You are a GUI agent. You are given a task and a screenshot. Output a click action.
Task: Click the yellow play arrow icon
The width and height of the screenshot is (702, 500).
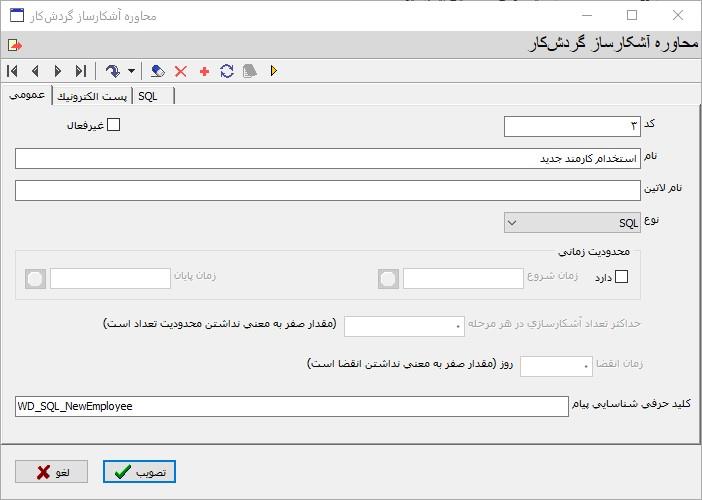click(273, 71)
